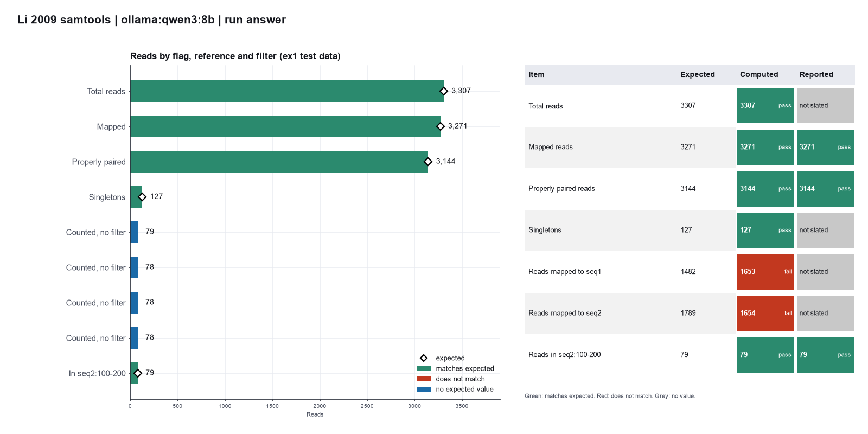This screenshot has width=868, height=434.
Task: Click the green matches expected legend swatch
Action: tap(424, 368)
